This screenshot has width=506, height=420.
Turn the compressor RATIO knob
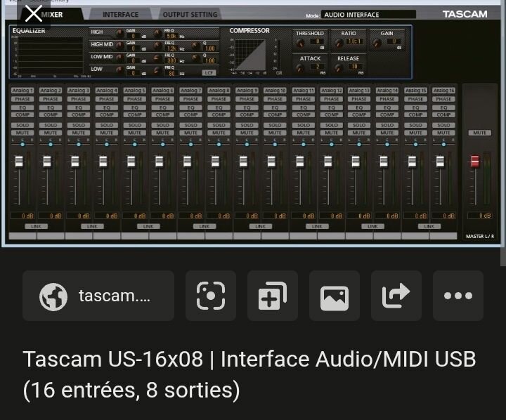[339, 43]
